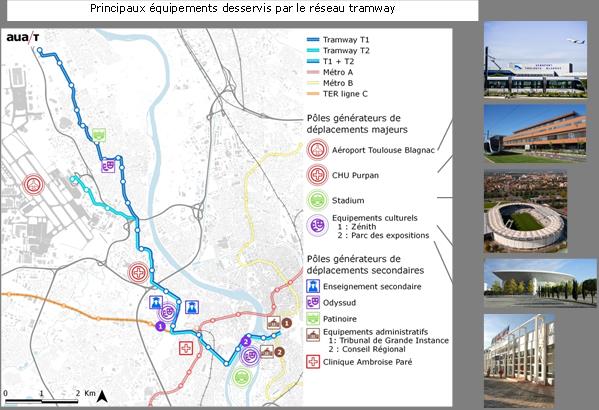The height and width of the screenshot is (410, 599).
Task: Click the Aéroport Toulouse Blagnac label
Action: tap(383, 150)
